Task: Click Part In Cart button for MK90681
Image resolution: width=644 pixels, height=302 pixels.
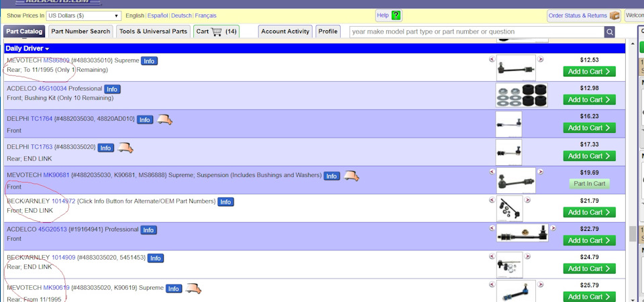Action: [x=590, y=184]
